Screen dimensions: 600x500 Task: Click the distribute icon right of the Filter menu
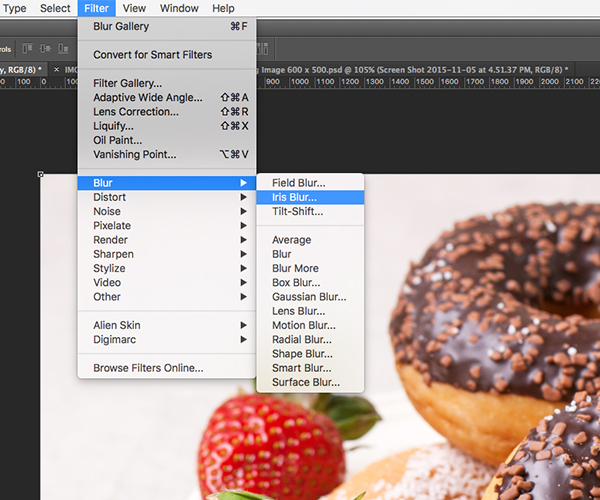(262, 49)
